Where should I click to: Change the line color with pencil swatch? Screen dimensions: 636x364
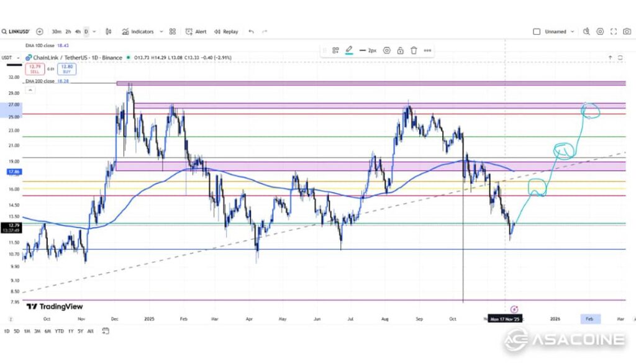pos(349,50)
